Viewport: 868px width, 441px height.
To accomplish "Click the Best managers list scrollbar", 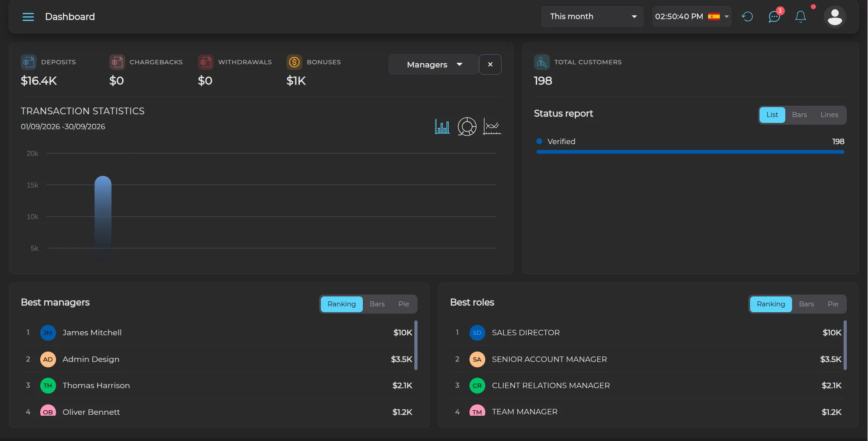I will click(416, 346).
